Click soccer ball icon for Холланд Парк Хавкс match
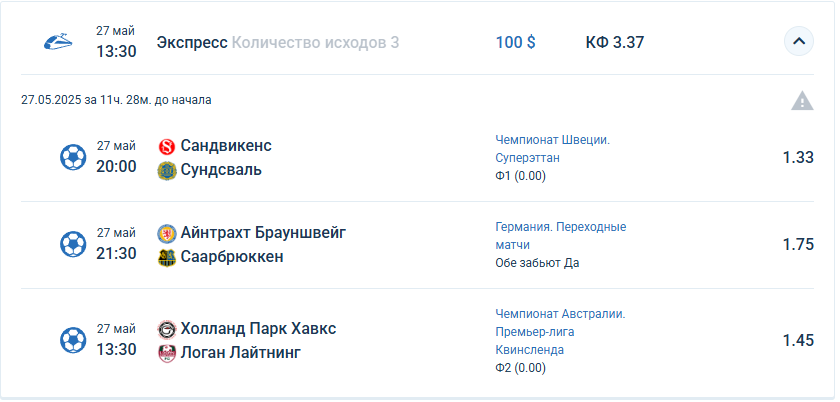 point(73,340)
